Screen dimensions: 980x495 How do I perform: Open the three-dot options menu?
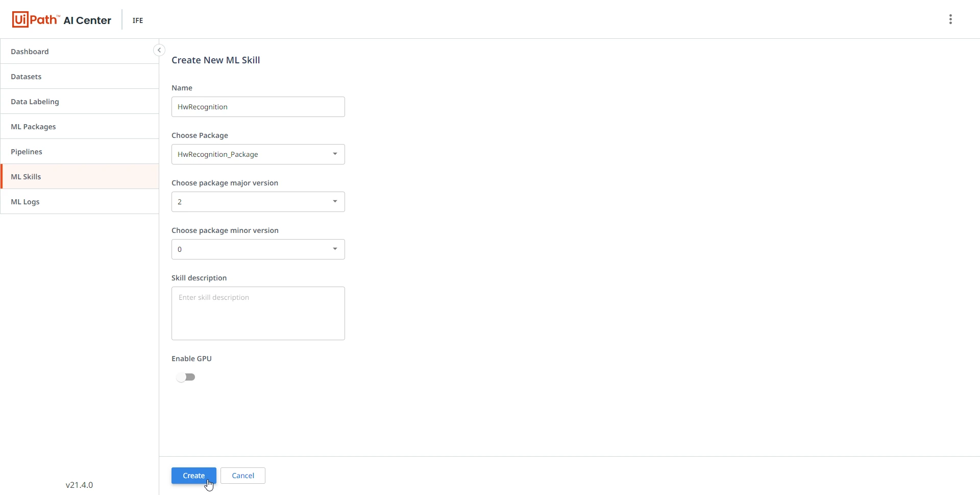[x=950, y=19]
